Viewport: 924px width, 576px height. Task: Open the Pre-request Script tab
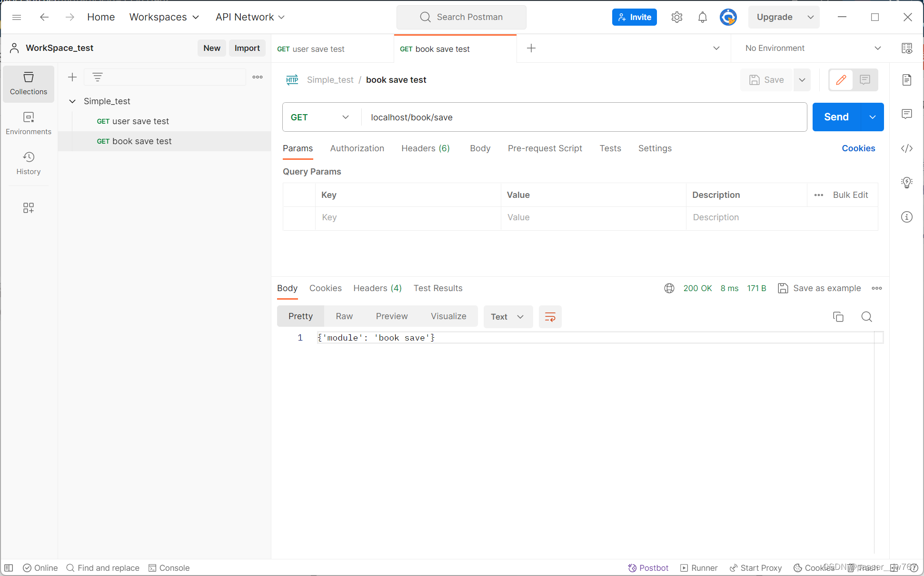click(x=545, y=148)
